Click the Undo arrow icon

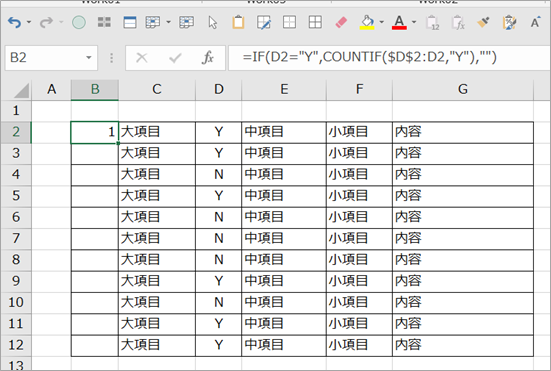click(x=14, y=23)
